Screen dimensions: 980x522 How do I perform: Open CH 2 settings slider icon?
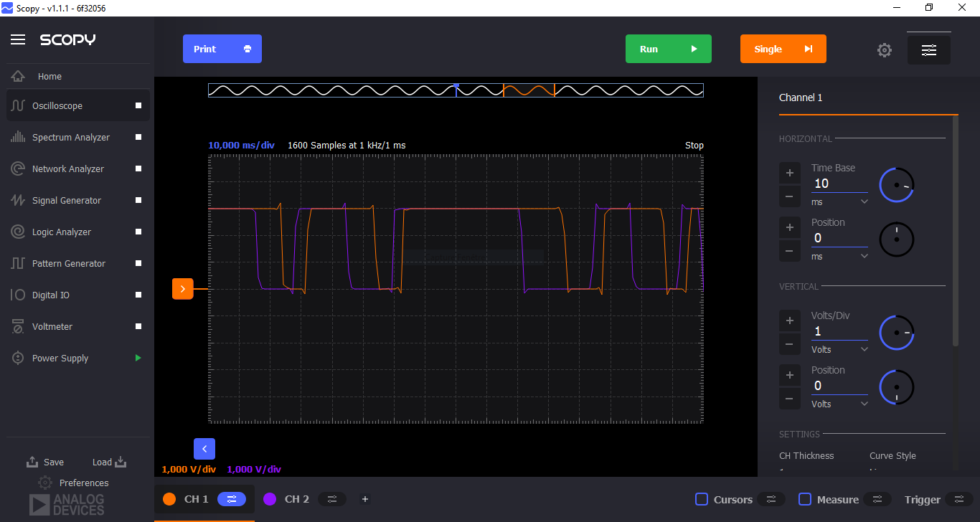tap(332, 499)
